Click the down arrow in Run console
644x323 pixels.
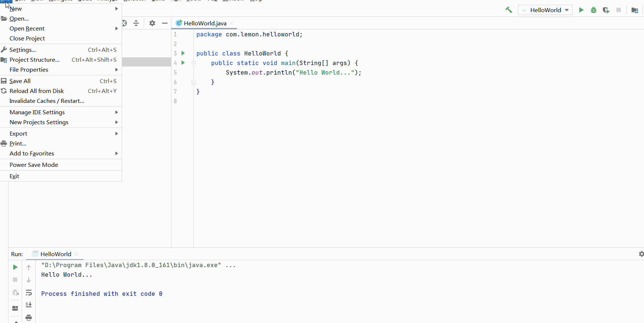pos(29,280)
